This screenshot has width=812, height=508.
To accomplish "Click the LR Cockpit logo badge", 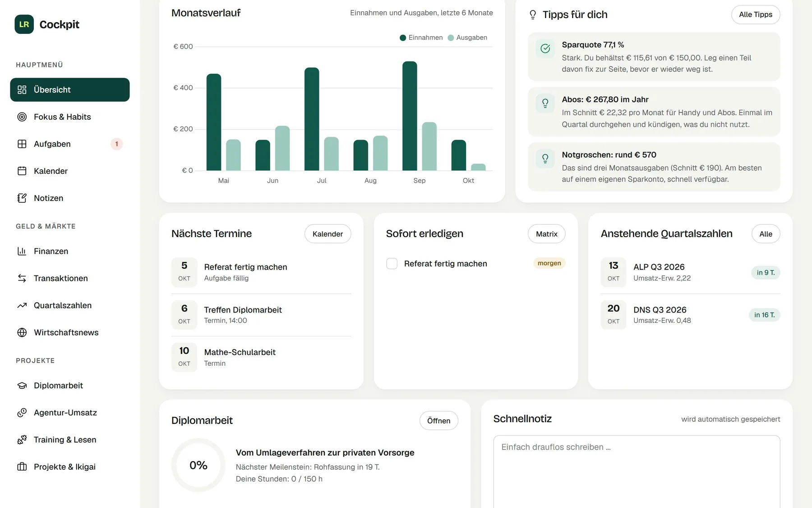I will (24, 24).
